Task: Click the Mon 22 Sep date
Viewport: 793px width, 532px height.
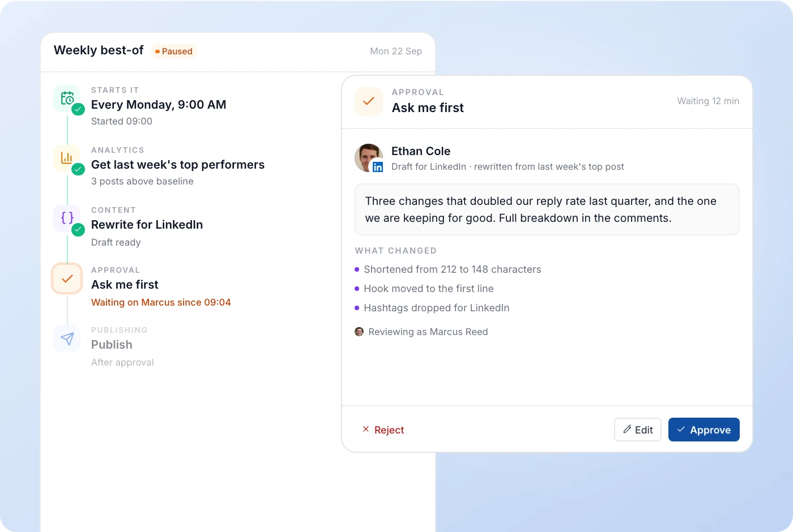Action: (x=396, y=51)
